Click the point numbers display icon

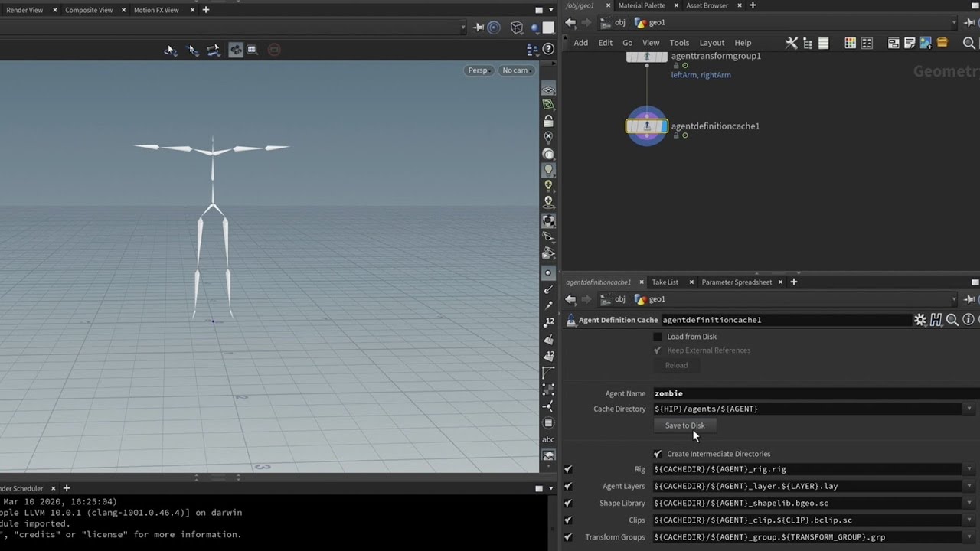point(548,322)
